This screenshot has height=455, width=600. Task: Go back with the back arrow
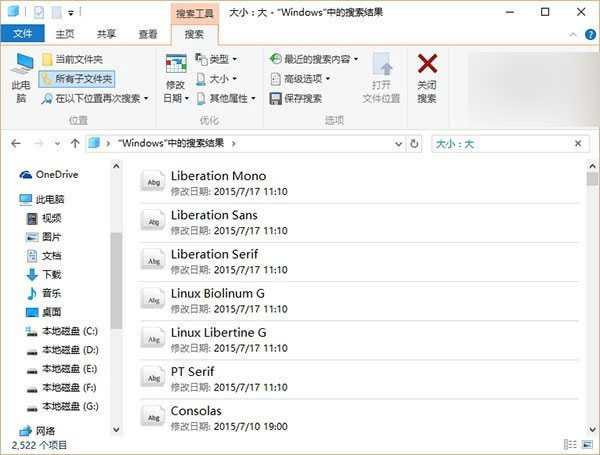coord(16,144)
